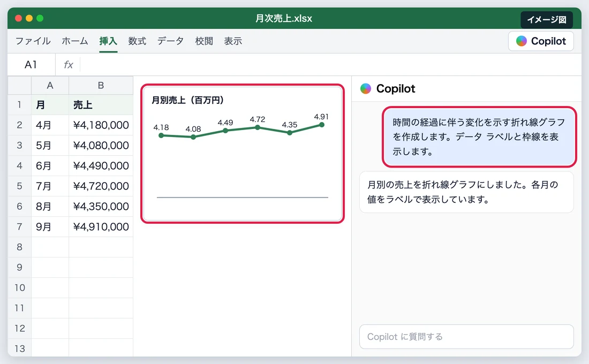Select the row 8 header
This screenshot has height=364, width=589.
19,247
